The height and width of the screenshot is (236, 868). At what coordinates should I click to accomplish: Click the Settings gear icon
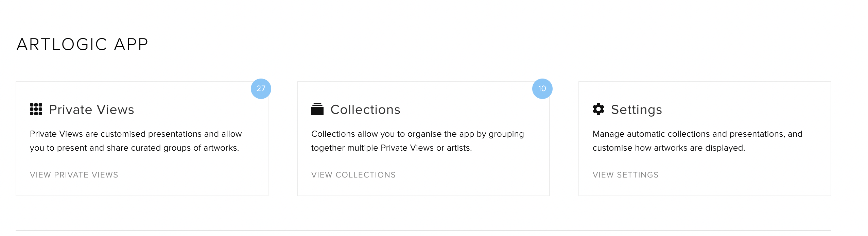pos(598,109)
